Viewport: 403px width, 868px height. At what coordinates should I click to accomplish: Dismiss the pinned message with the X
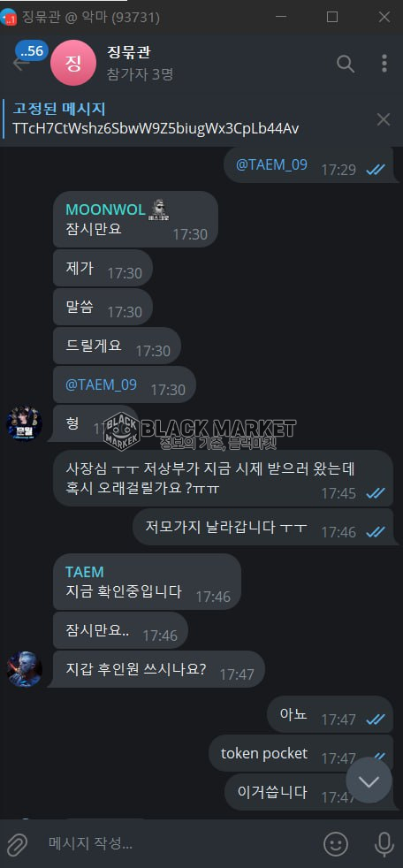tap(384, 119)
